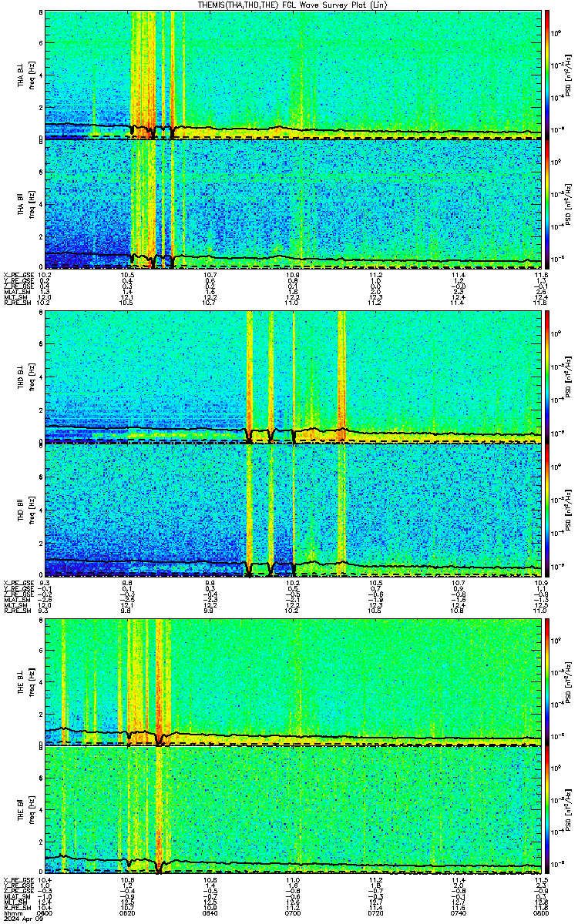Click the THEMIS FGL Wave Survey Plot title
Viewport: 578px width, 924px height.
[x=292, y=5]
